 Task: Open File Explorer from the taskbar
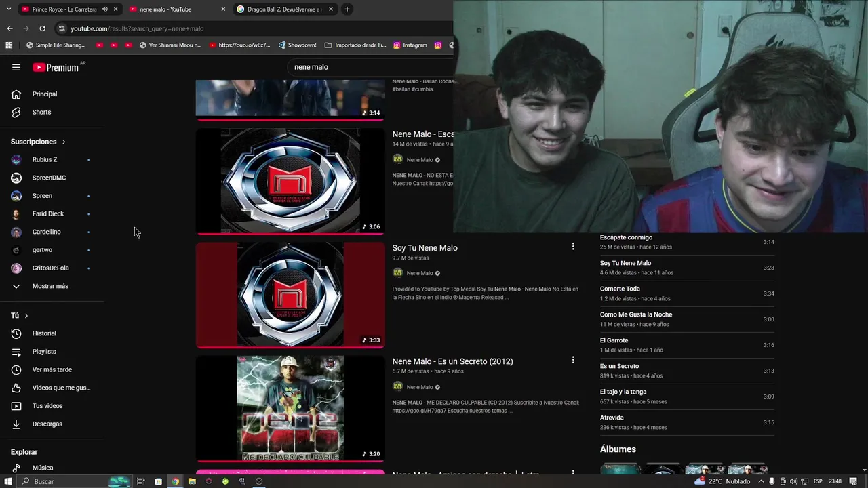tap(192, 481)
